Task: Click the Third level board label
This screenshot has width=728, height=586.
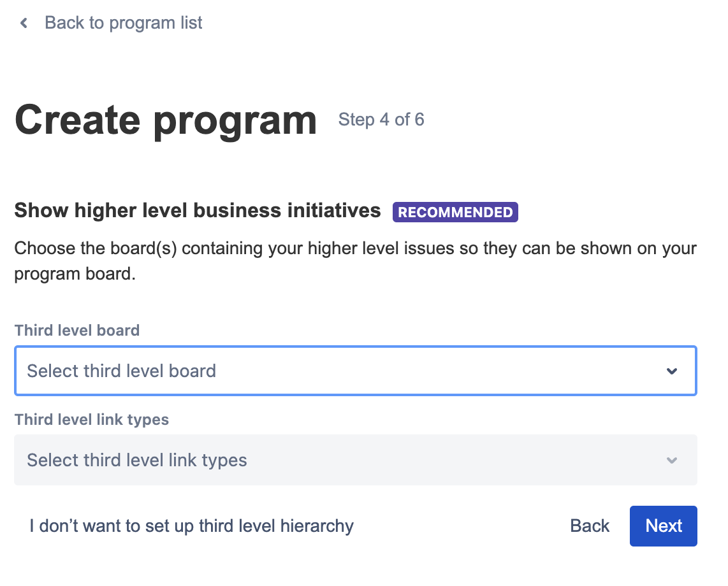Action: tap(77, 331)
